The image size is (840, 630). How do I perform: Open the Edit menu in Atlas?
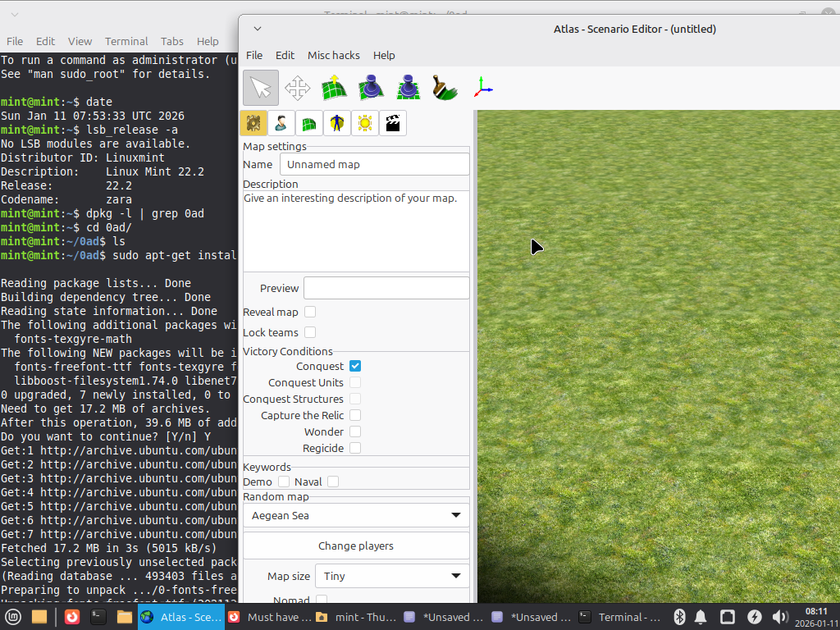coord(285,55)
